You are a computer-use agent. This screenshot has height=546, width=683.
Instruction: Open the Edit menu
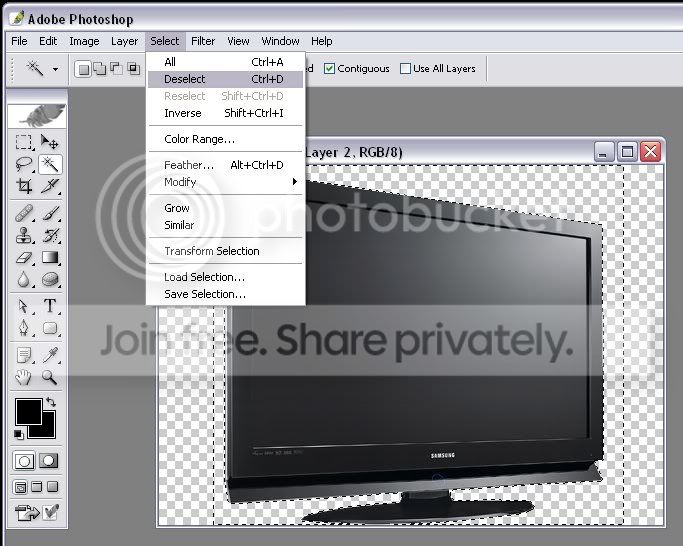click(48, 41)
